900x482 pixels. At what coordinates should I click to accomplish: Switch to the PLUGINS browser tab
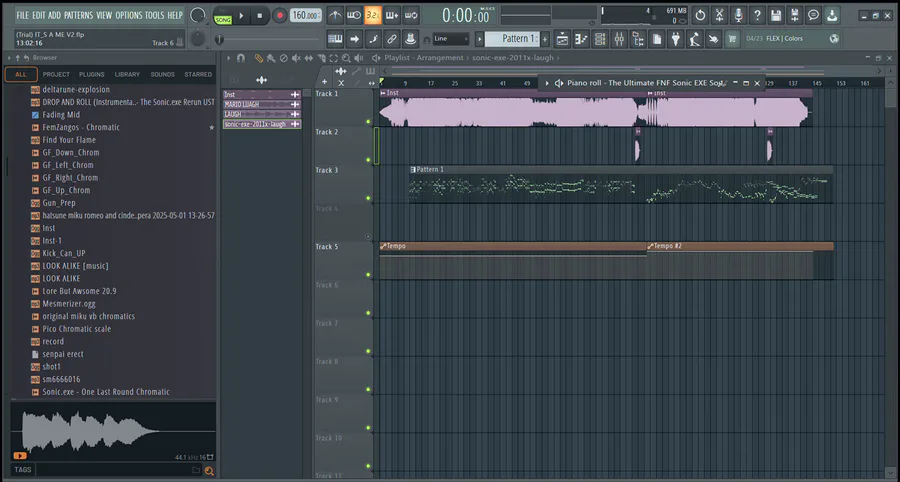pyautogui.click(x=92, y=74)
